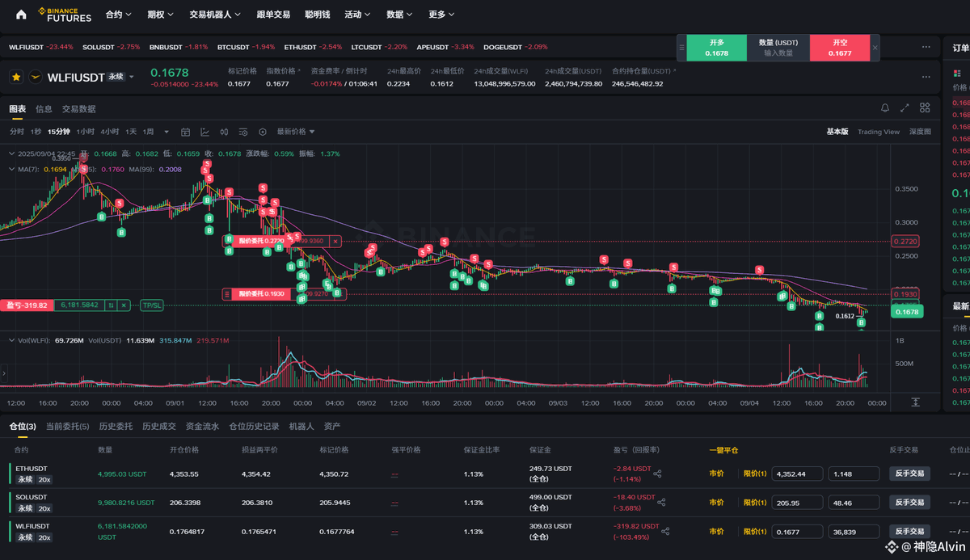The height and width of the screenshot is (560, 970).
Task: Switch chart to Trading View mode
Action: pyautogui.click(x=878, y=132)
